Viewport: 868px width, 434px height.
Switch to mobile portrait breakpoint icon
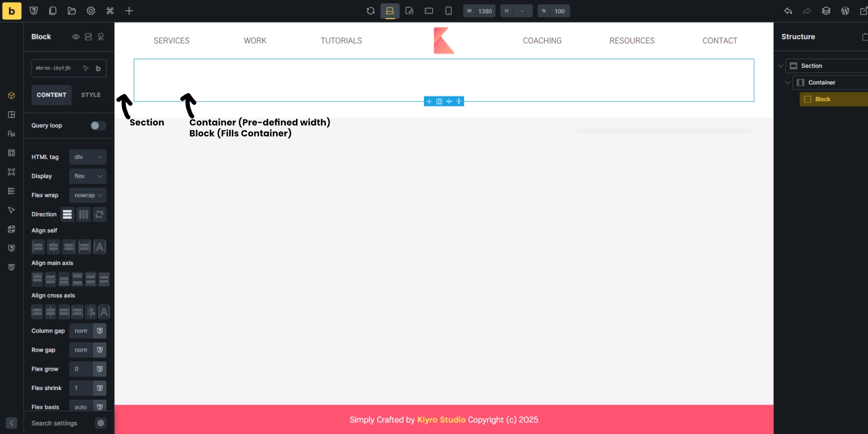pos(448,11)
